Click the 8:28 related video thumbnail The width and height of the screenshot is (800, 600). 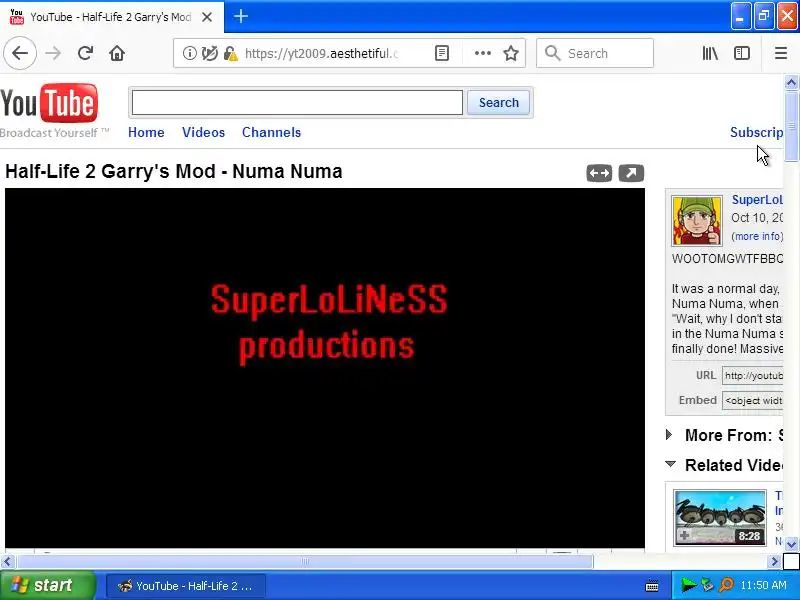tap(720, 517)
